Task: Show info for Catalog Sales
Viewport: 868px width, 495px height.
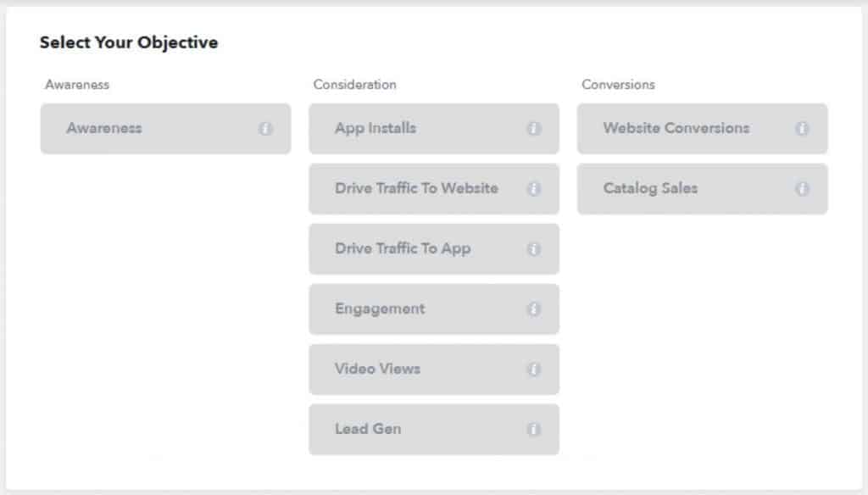Action: coord(802,189)
